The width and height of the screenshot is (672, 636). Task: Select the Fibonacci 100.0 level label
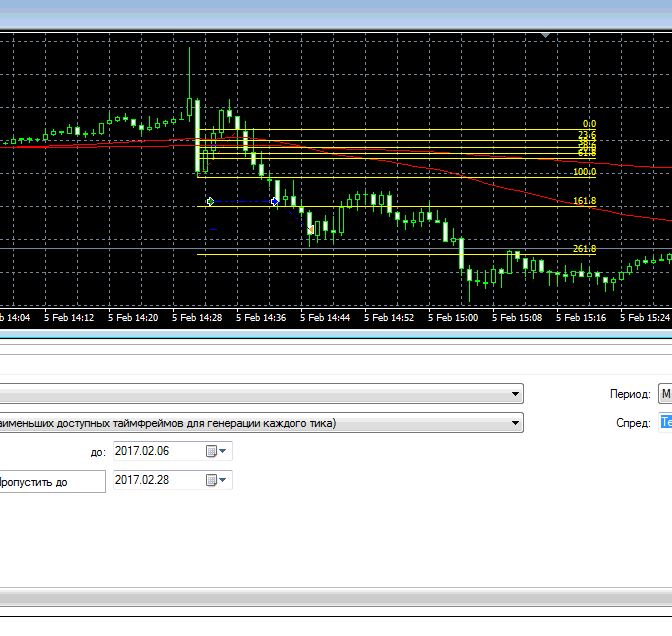click(x=585, y=172)
